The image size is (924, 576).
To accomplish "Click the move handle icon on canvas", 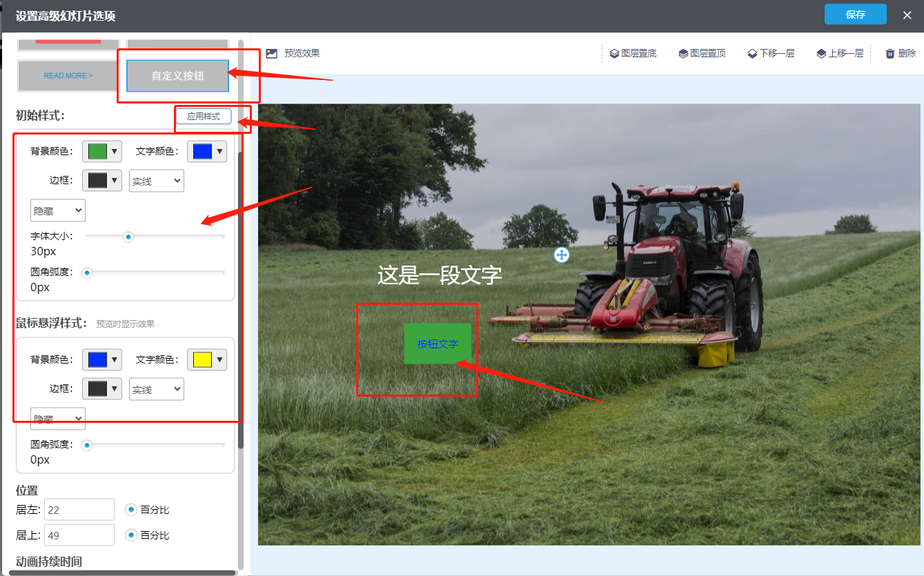I will pyautogui.click(x=562, y=255).
